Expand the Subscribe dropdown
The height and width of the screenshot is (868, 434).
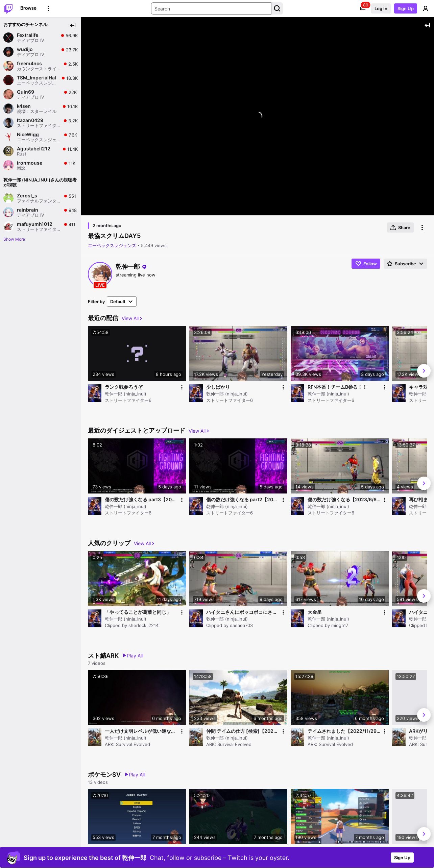pyautogui.click(x=405, y=264)
